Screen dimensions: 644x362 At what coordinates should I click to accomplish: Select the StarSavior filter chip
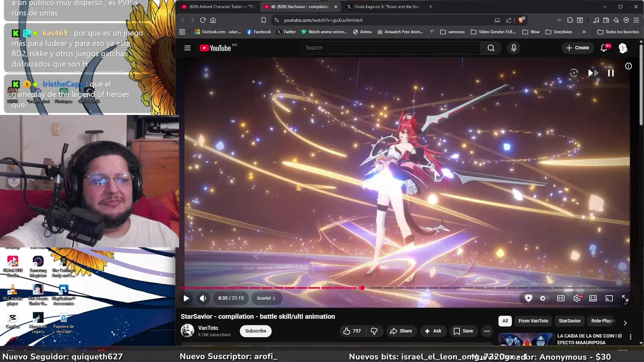coord(570,321)
